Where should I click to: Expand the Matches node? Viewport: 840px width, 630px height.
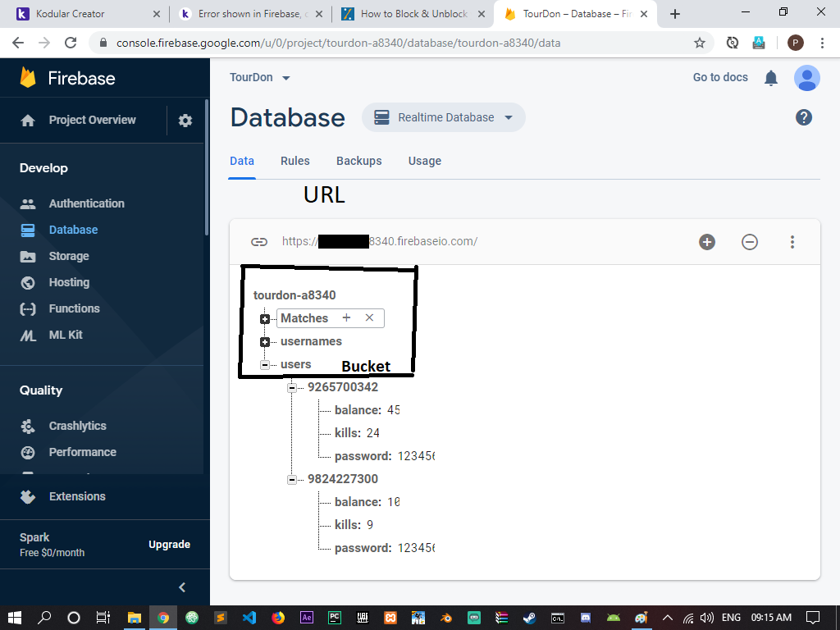tap(265, 319)
